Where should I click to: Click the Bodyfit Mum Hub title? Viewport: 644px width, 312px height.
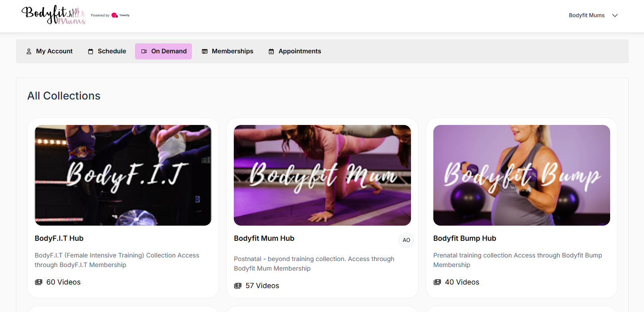(x=264, y=238)
